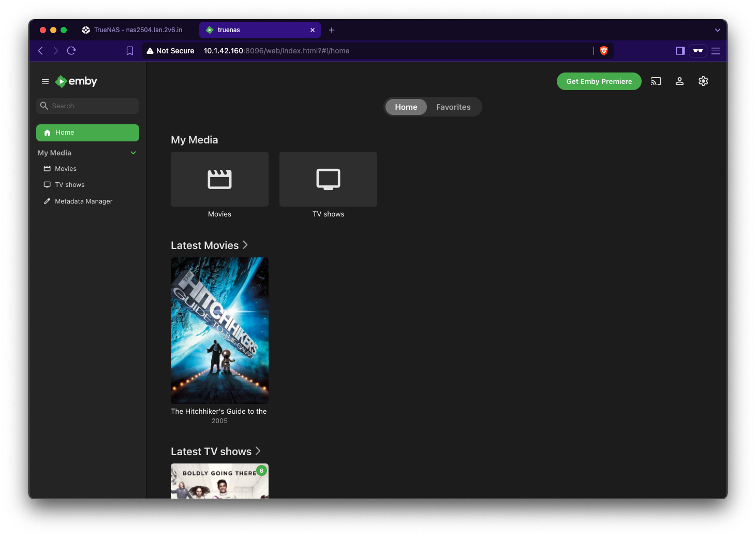Image resolution: width=756 pixels, height=537 pixels.
Task: Open the TV shows library card
Action: click(x=328, y=179)
